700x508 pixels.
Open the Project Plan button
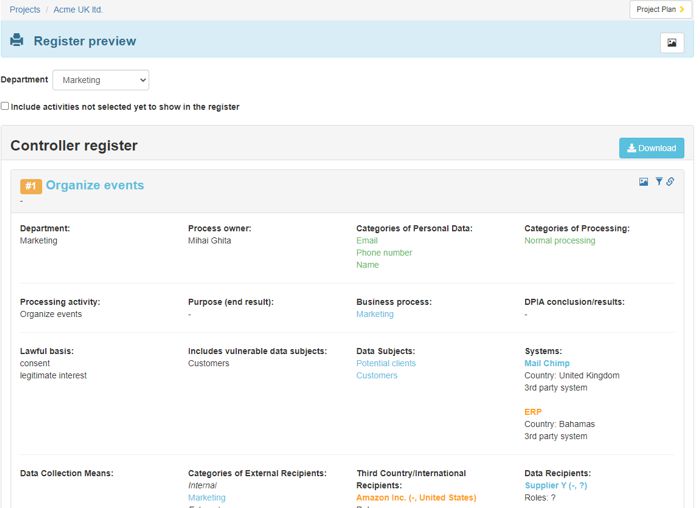[661, 10]
